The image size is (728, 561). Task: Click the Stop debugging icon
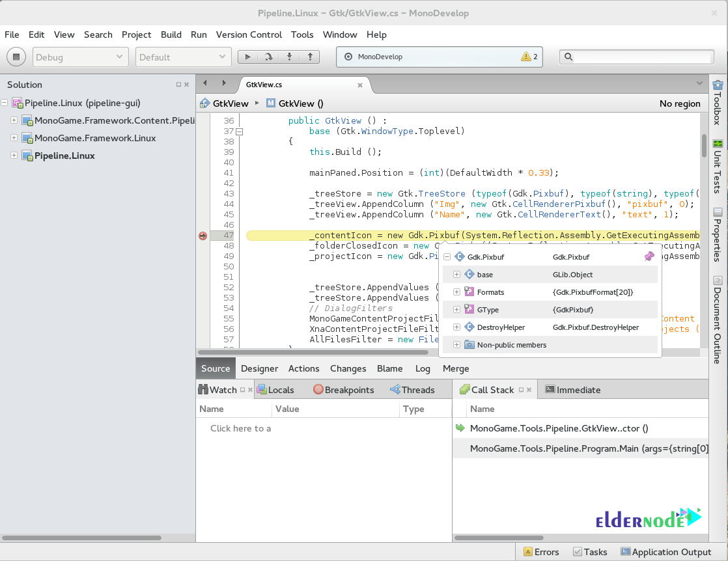16,57
